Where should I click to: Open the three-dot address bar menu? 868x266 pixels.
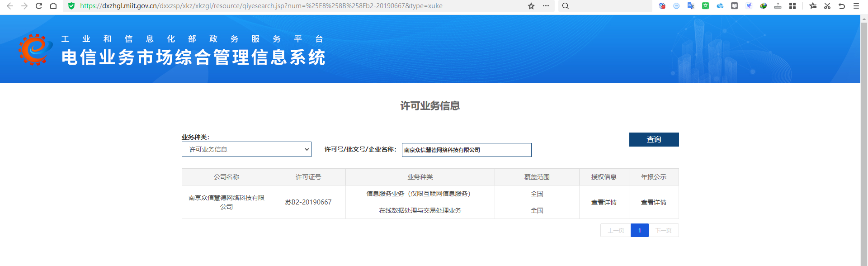click(546, 6)
